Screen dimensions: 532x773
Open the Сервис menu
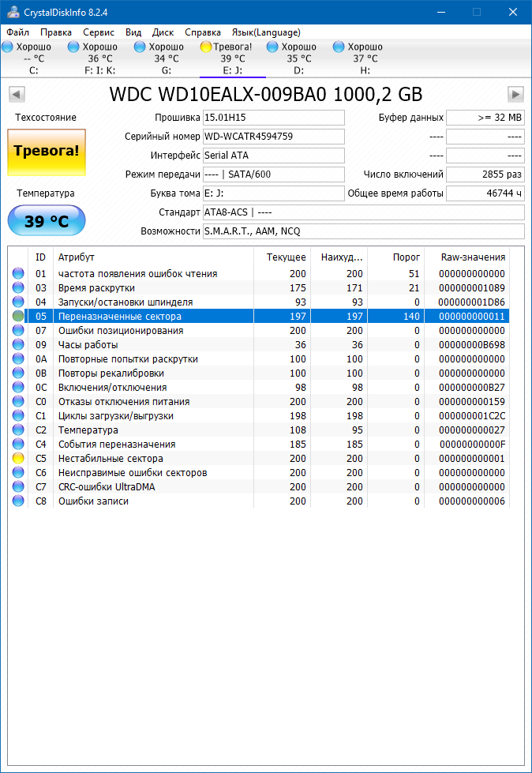(x=99, y=32)
